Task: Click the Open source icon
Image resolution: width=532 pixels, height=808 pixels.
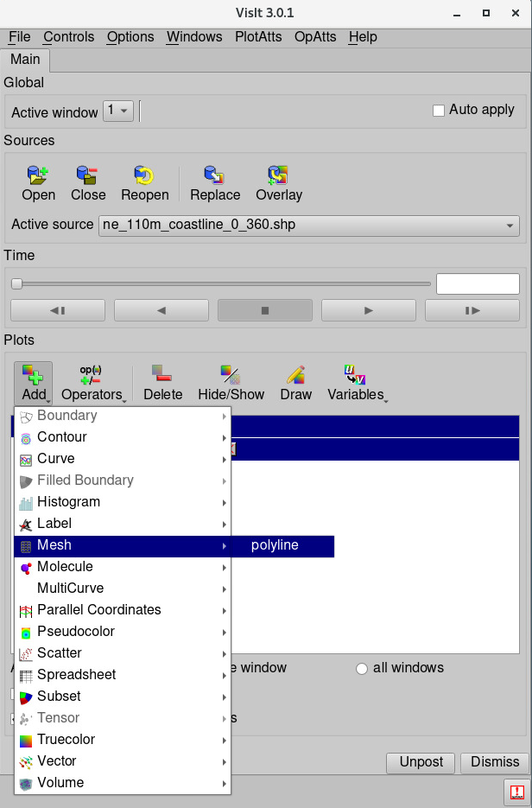Action: coord(38,176)
